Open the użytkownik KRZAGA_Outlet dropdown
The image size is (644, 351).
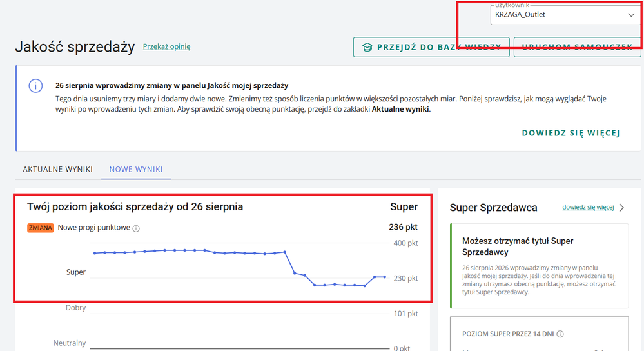[565, 15]
